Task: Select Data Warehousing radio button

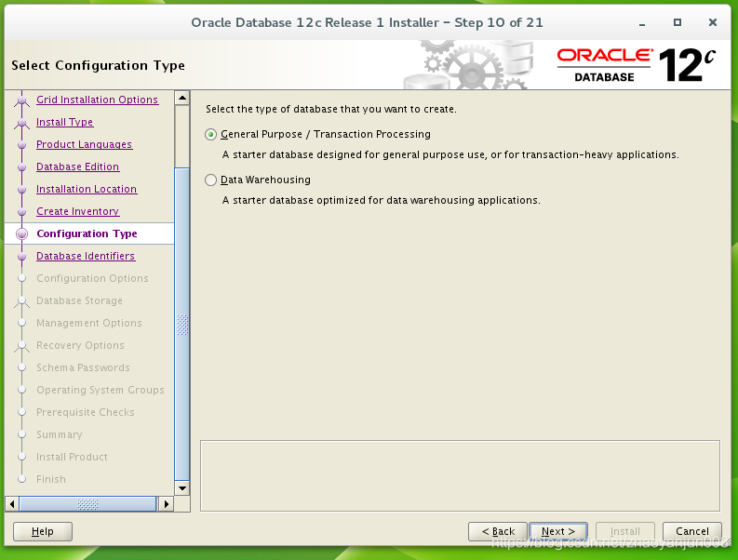Action: 211,180
